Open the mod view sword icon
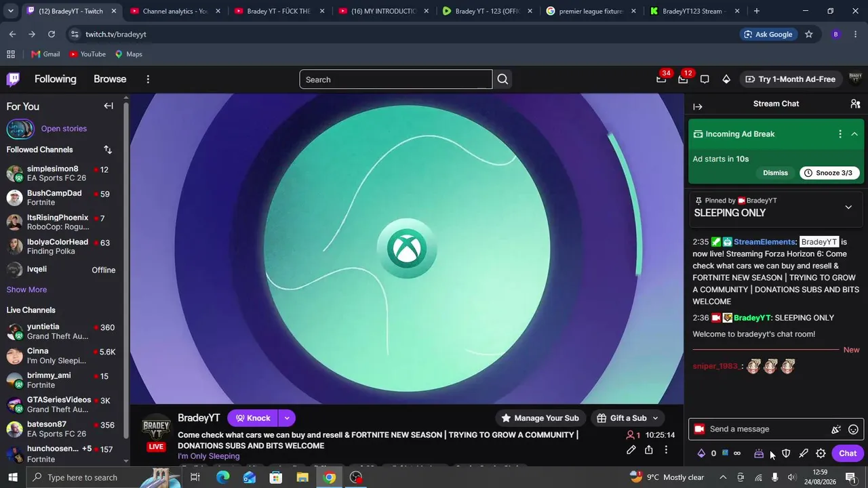The image size is (868, 488). (804, 453)
